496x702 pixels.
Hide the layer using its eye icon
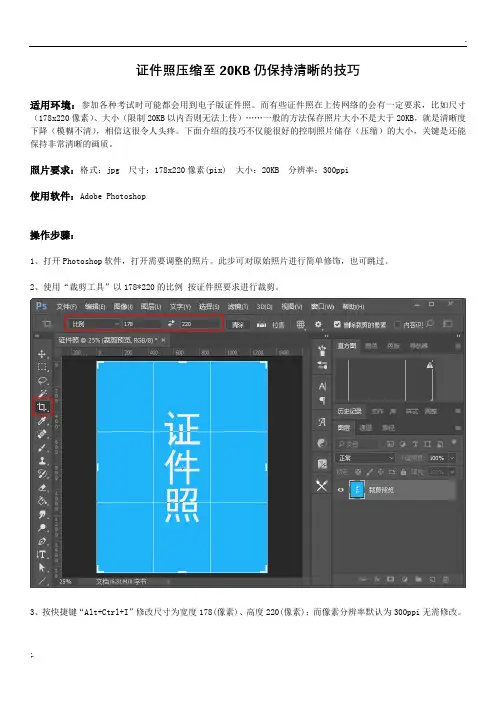click(x=341, y=490)
